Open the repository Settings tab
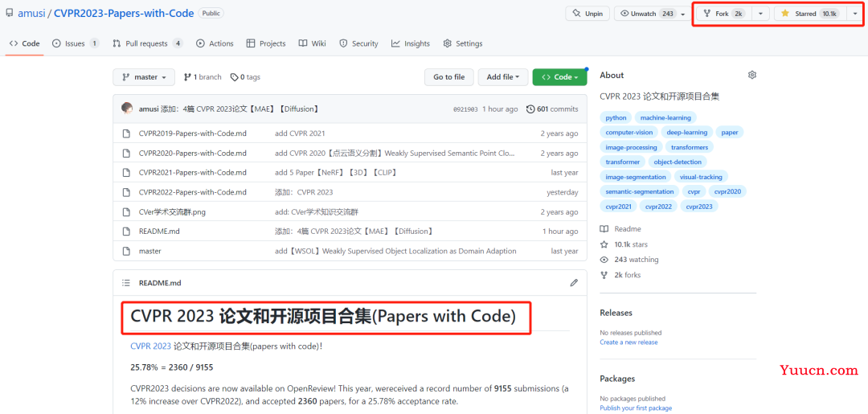 [x=463, y=43]
